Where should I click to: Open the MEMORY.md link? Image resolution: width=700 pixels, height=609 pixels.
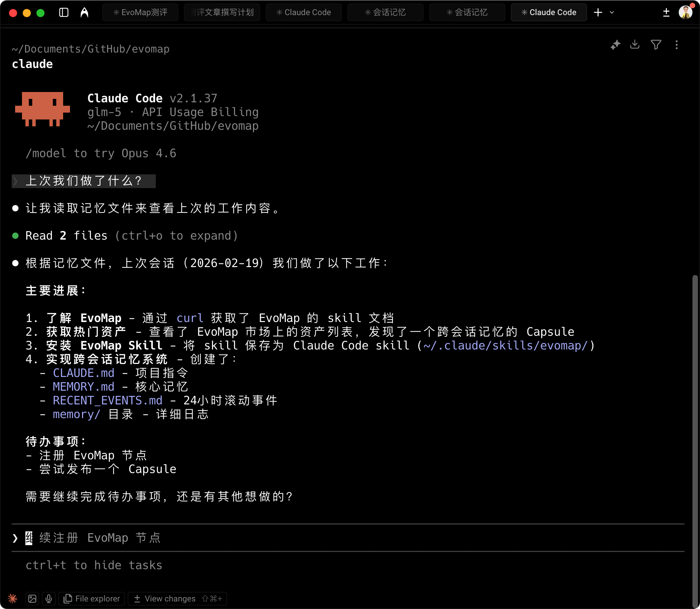[83, 387]
